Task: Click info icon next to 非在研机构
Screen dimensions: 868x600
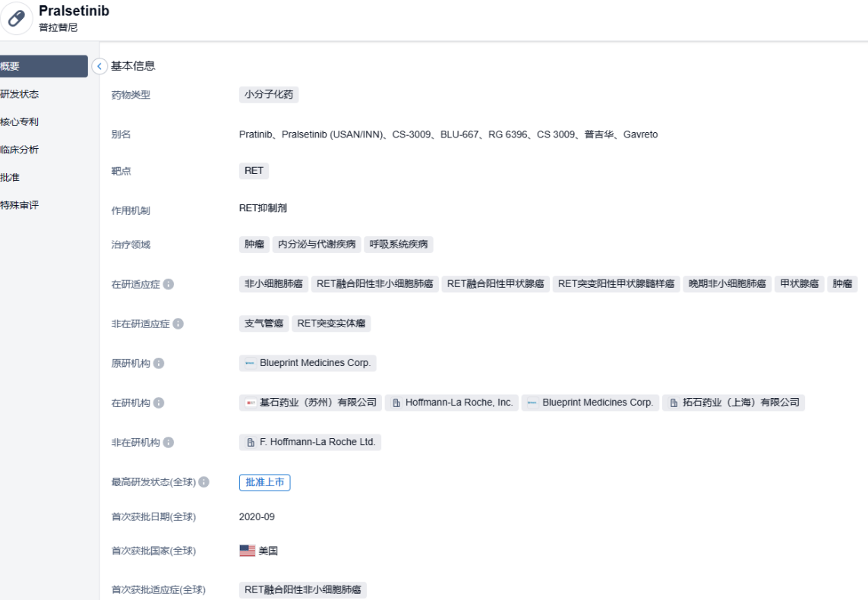Action: [168, 442]
